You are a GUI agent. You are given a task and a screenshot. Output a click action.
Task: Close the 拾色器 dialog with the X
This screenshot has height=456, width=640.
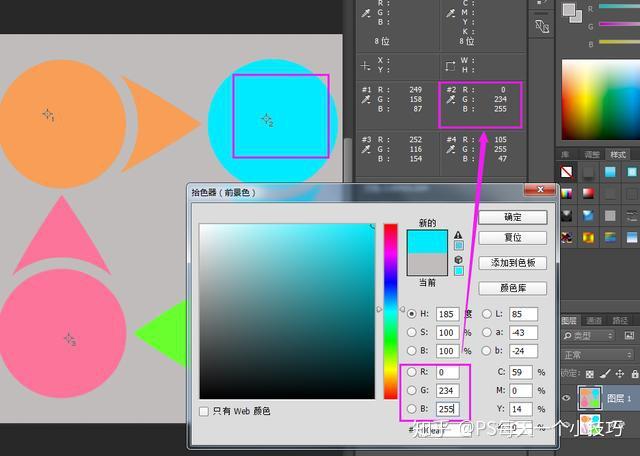pyautogui.click(x=540, y=189)
